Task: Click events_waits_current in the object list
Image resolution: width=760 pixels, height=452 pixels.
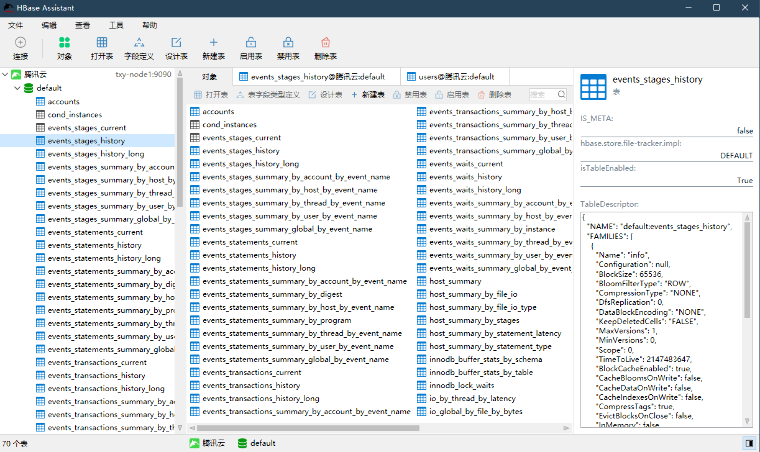Action: click(x=466, y=164)
